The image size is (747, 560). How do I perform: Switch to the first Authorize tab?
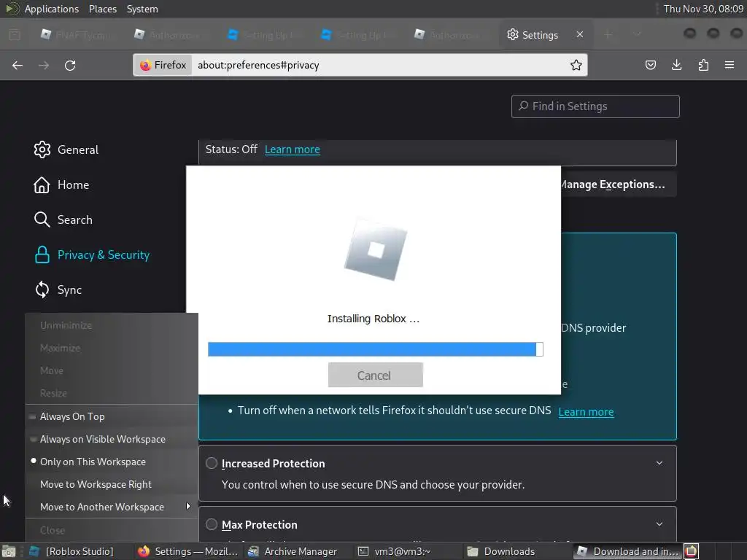(169, 35)
